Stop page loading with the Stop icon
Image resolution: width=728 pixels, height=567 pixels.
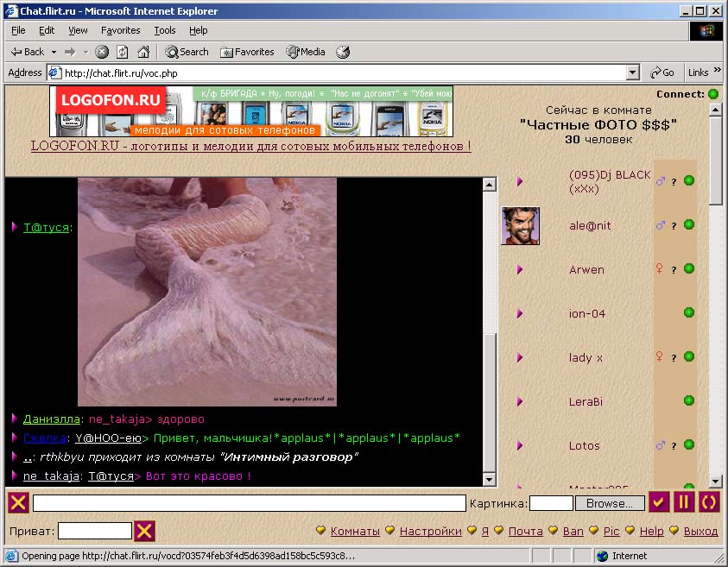tap(102, 52)
